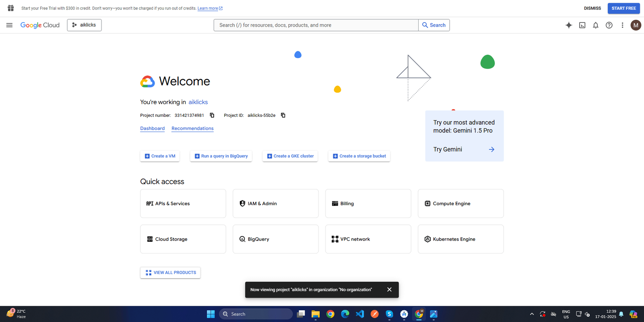The image size is (644, 322).
Task: Open Gemini AI assistant sparkle icon
Action: [x=569, y=25]
